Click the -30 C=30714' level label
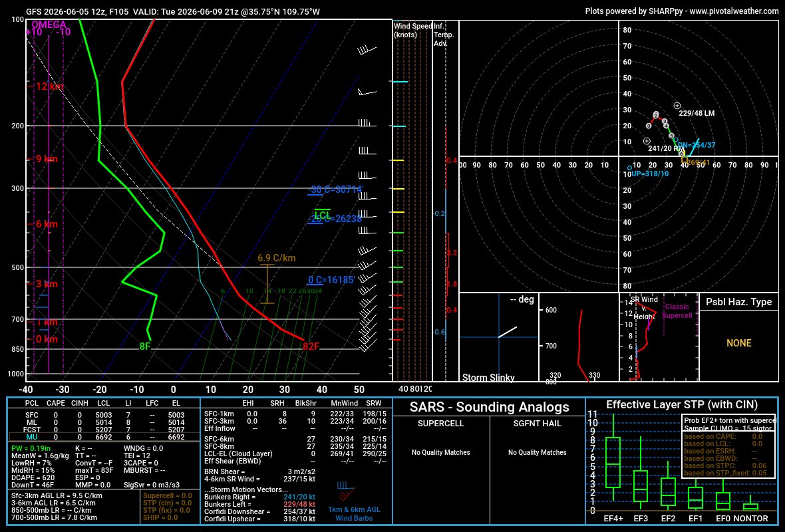Screen dimensions: 785x532 335,190
